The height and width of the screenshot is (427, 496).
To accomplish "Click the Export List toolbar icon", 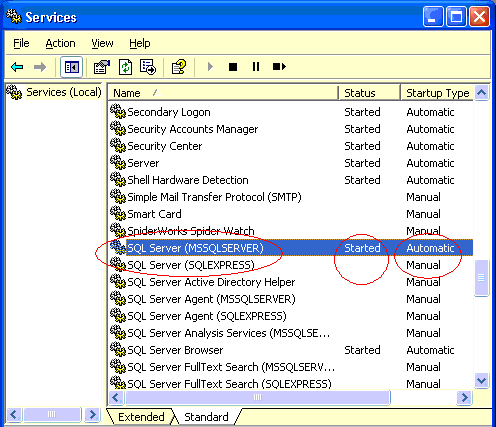I will tap(148, 67).
